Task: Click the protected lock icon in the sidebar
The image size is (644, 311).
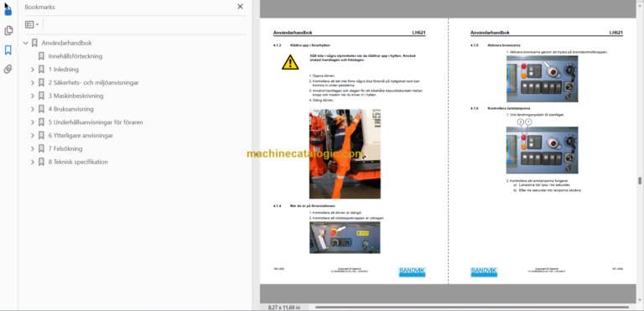Action: pyautogui.click(x=8, y=11)
